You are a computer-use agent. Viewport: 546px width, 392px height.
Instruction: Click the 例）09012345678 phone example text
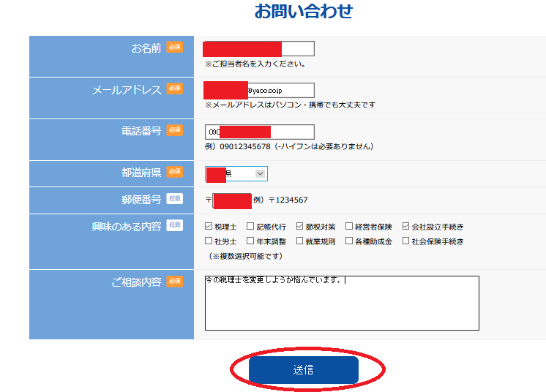click(289, 146)
